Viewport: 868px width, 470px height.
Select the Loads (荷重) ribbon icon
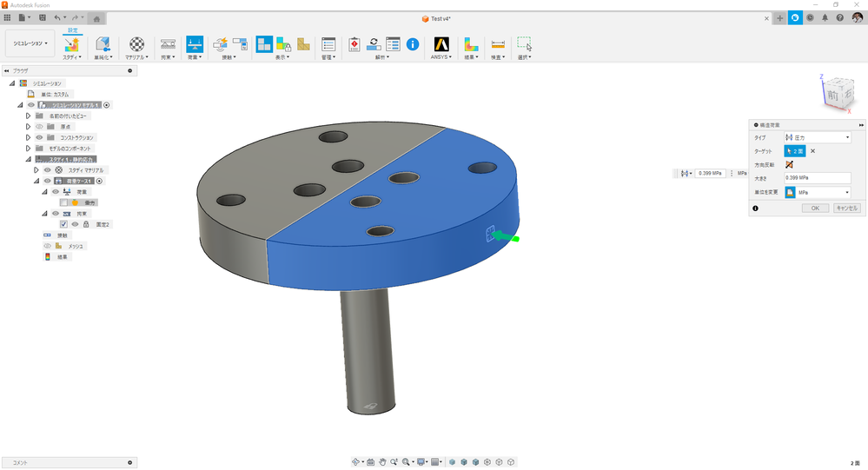tap(195, 44)
